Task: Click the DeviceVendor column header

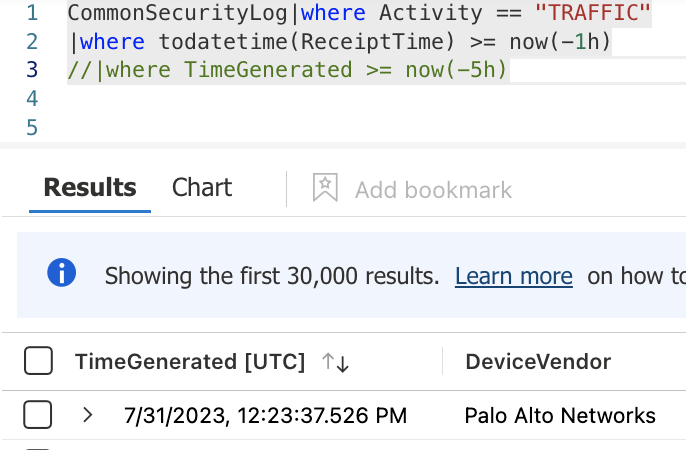Action: [x=538, y=362]
